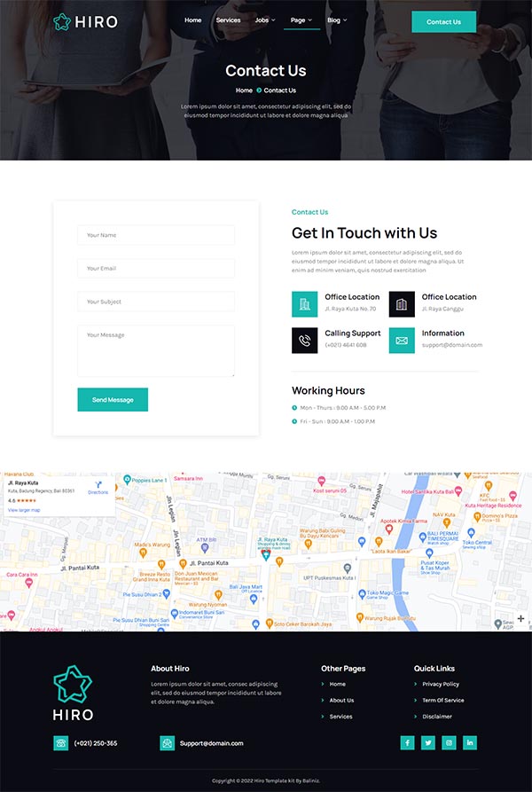Open the Twitter social icon

(x=428, y=743)
